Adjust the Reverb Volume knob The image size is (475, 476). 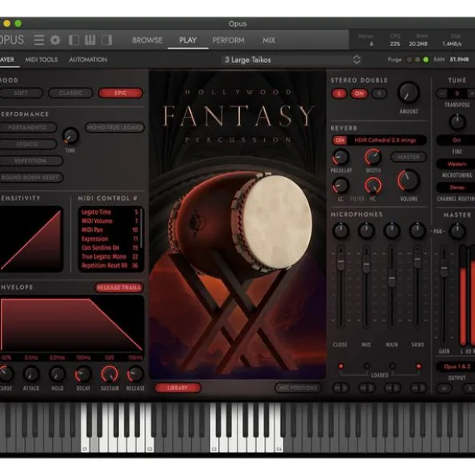pos(408,180)
